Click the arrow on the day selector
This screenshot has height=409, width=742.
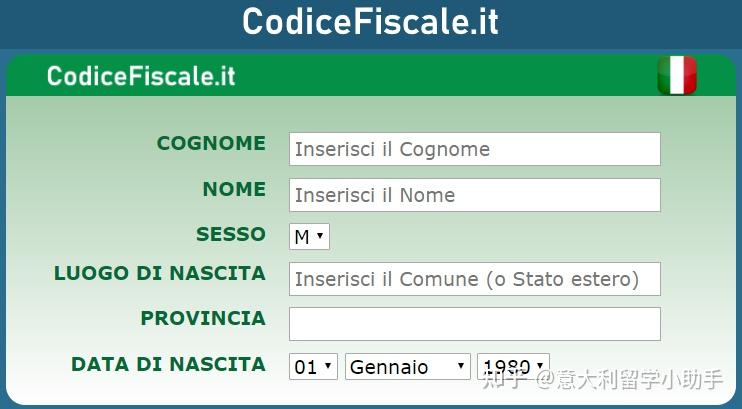(x=329, y=367)
